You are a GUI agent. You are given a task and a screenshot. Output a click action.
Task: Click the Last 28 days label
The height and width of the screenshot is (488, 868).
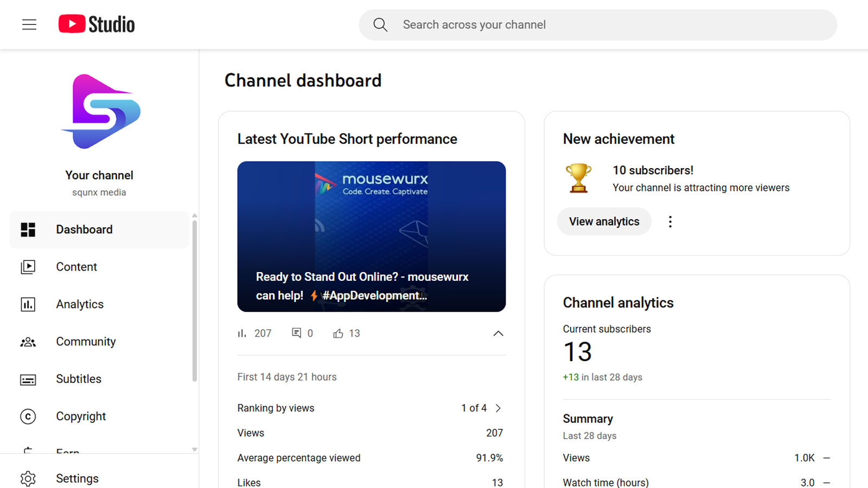[590, 436]
